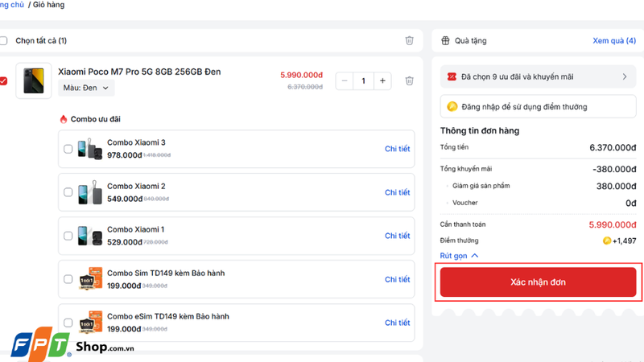Viewport: 644px width, 362px height.
Task: Click the red voucher icon beside Đã chọn 9 ưu đãi
Action: [452, 76]
